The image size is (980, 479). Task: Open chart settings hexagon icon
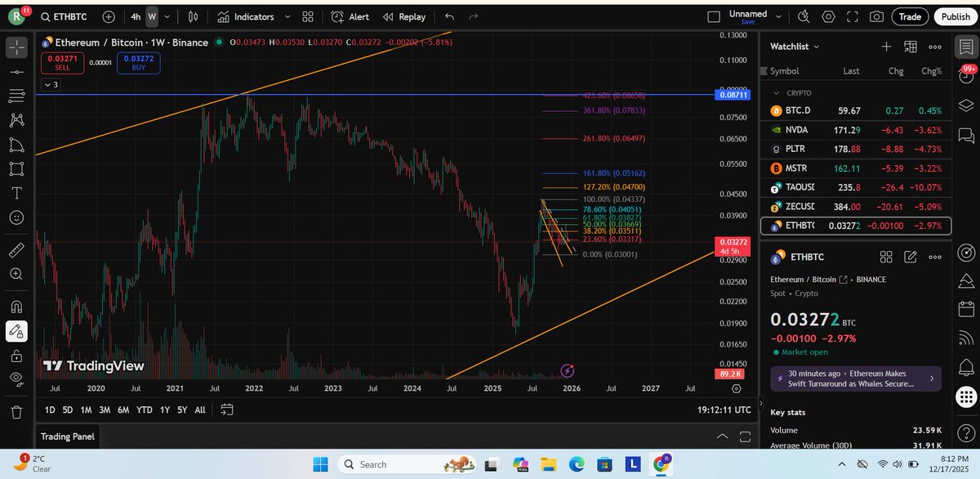[829, 16]
